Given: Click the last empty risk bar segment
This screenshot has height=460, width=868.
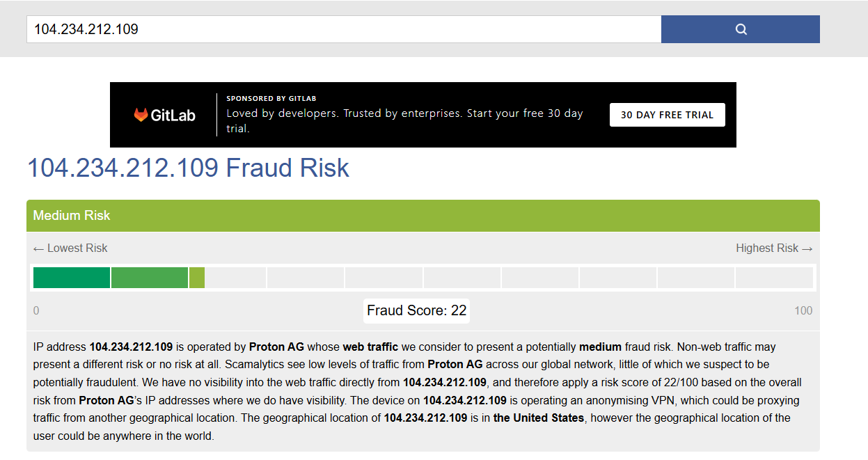Looking at the screenshot, I should click(774, 278).
